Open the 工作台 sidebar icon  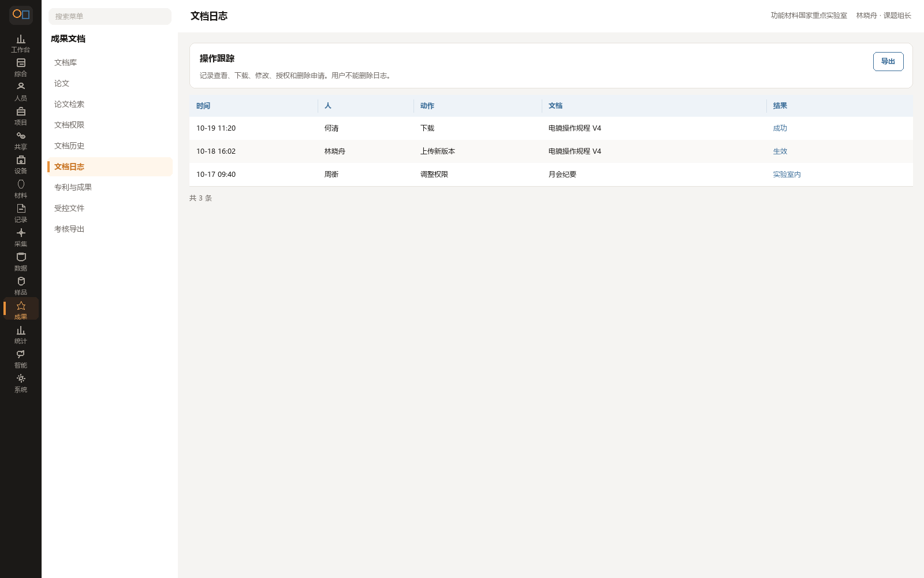pyautogui.click(x=21, y=43)
